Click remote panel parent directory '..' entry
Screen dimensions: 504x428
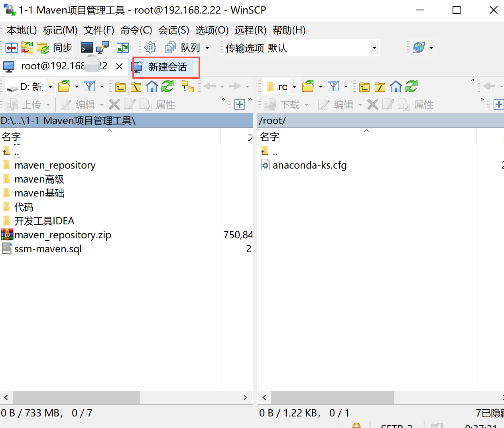tap(270, 151)
